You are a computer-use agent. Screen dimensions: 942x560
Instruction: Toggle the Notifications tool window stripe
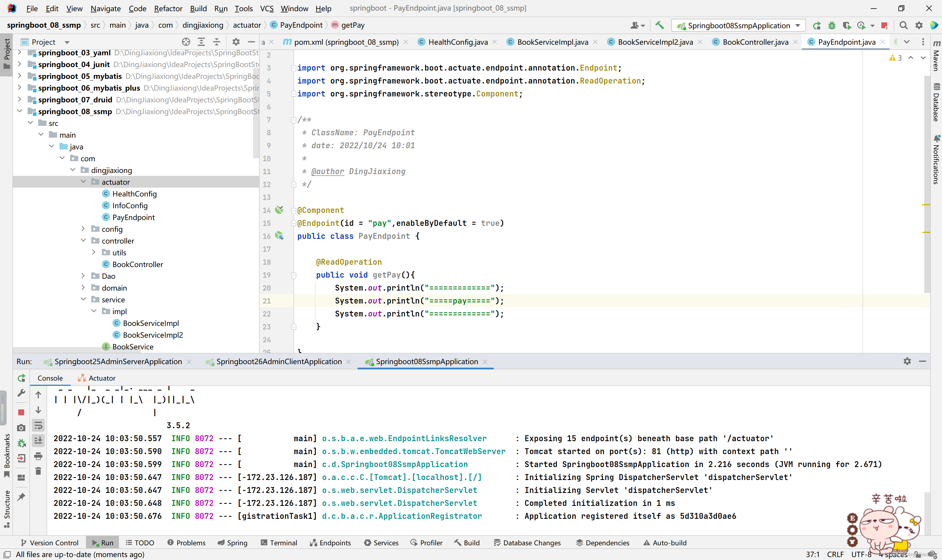[936, 160]
